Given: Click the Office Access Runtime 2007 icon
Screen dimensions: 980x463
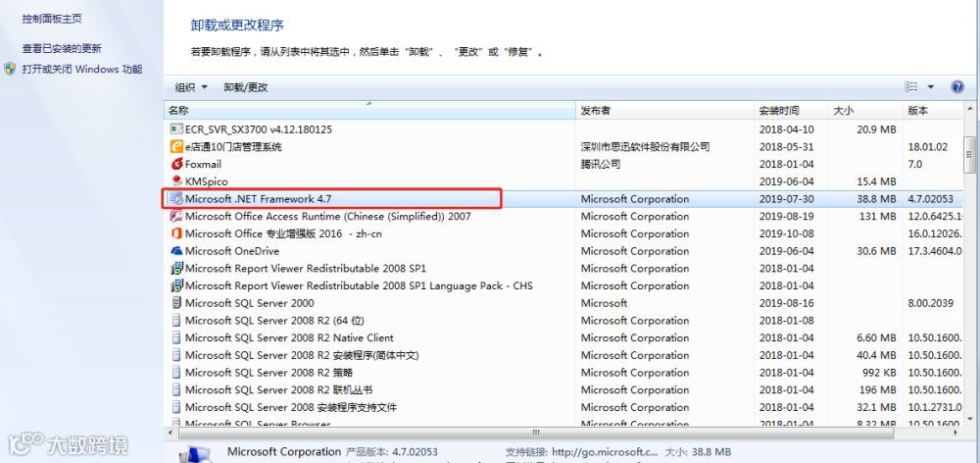Looking at the screenshot, I should (176, 217).
